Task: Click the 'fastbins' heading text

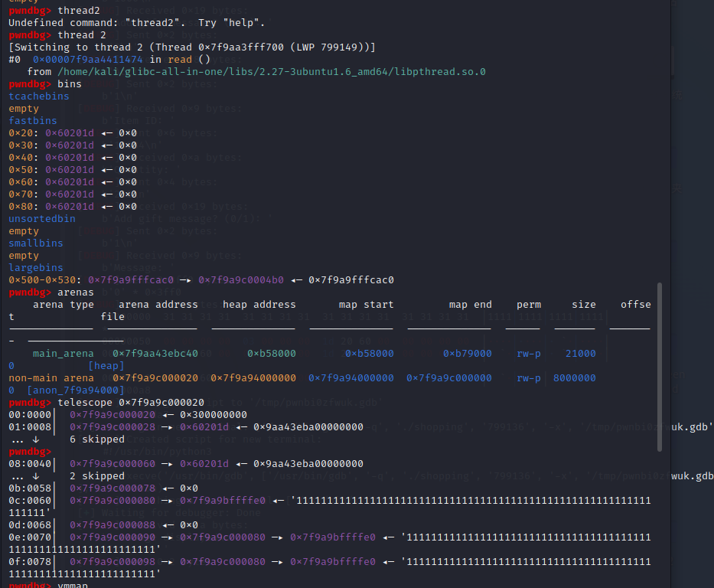Action: (x=33, y=121)
